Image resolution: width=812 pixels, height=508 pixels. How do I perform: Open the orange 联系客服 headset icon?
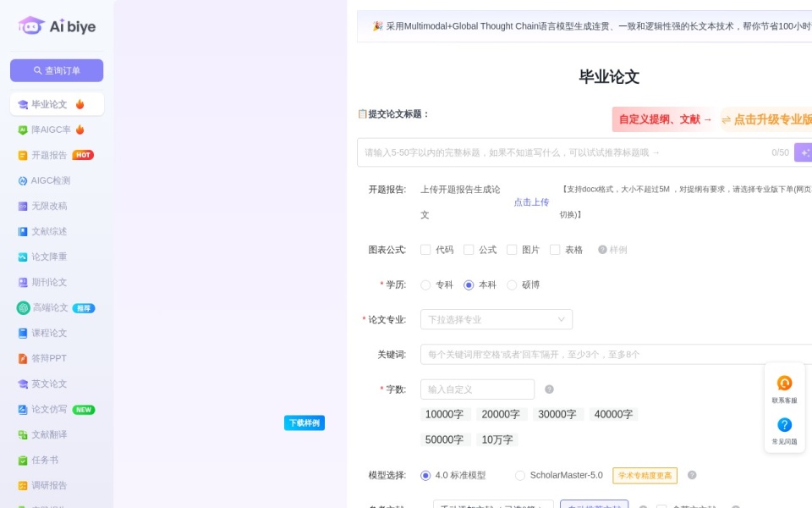pos(784,383)
